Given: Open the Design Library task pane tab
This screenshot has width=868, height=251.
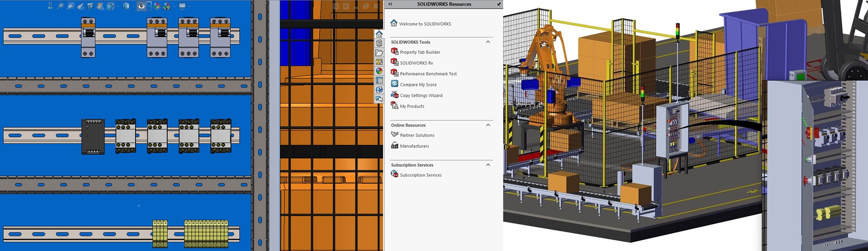Looking at the screenshot, I should 379,43.
